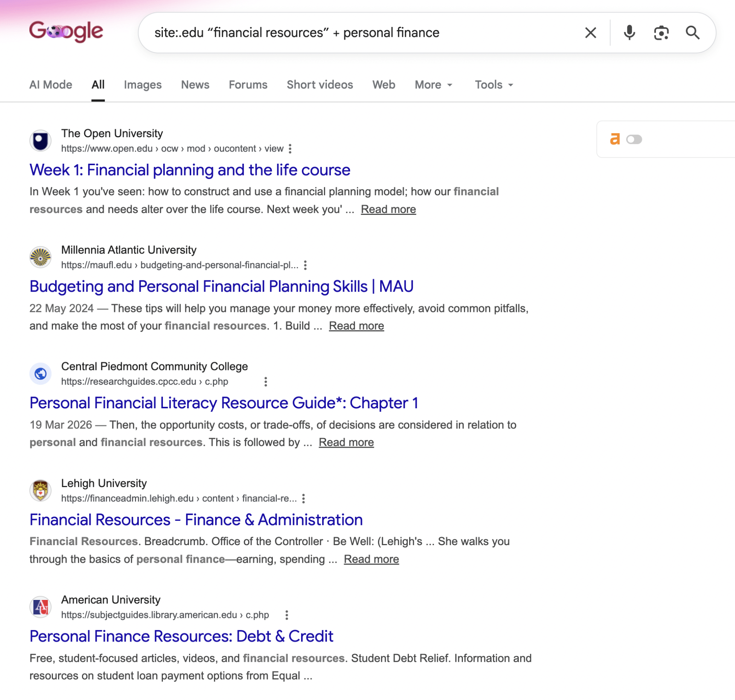
Task: Open options menu for American University result
Action: 287,615
